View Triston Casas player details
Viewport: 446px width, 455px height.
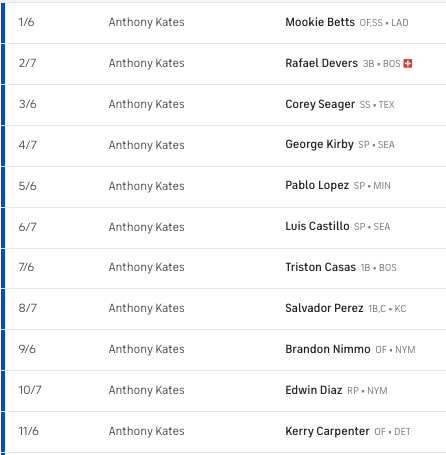point(321,267)
